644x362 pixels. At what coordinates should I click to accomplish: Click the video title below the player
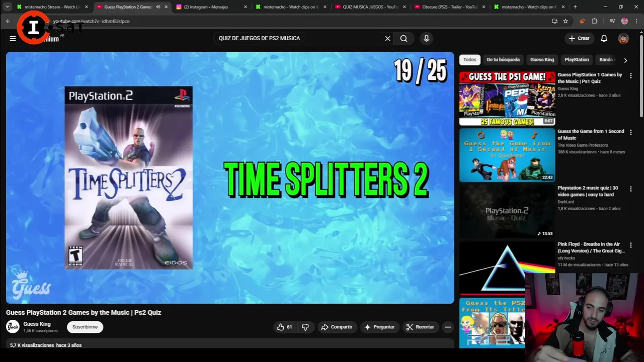pyautogui.click(x=84, y=312)
